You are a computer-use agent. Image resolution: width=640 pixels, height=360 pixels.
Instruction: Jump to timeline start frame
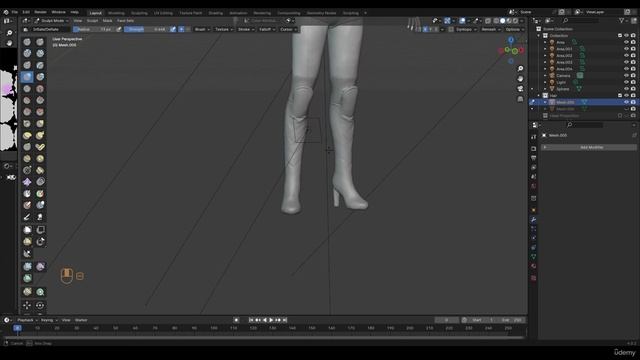[x=251, y=320]
